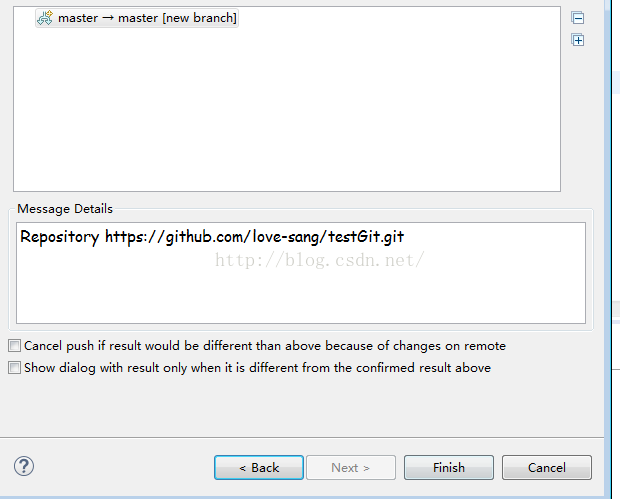
Task: Dismiss the wizard with Cancel
Action: [x=546, y=467]
